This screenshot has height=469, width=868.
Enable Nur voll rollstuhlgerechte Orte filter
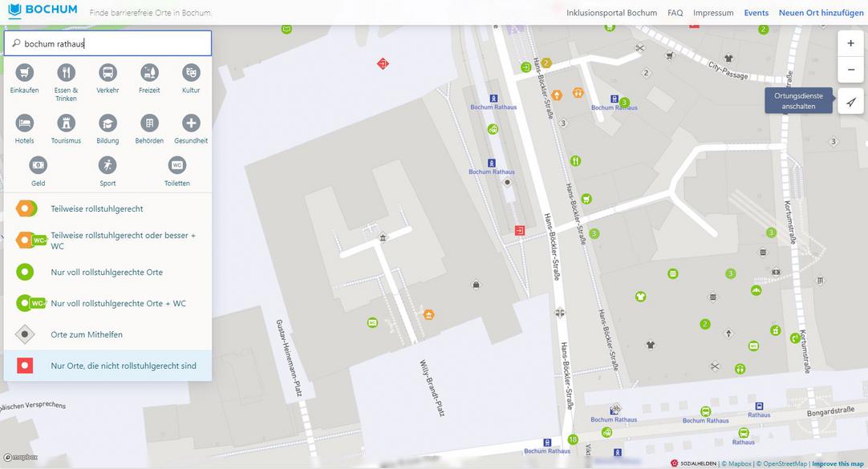point(106,273)
